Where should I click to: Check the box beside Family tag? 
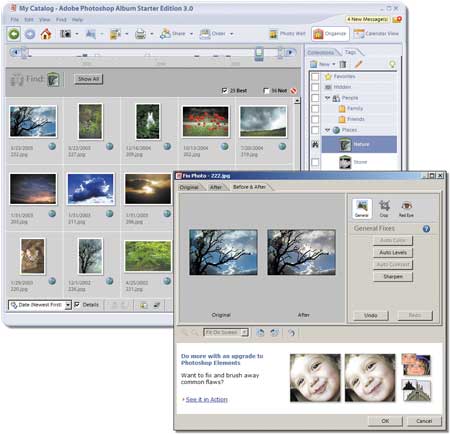315,109
